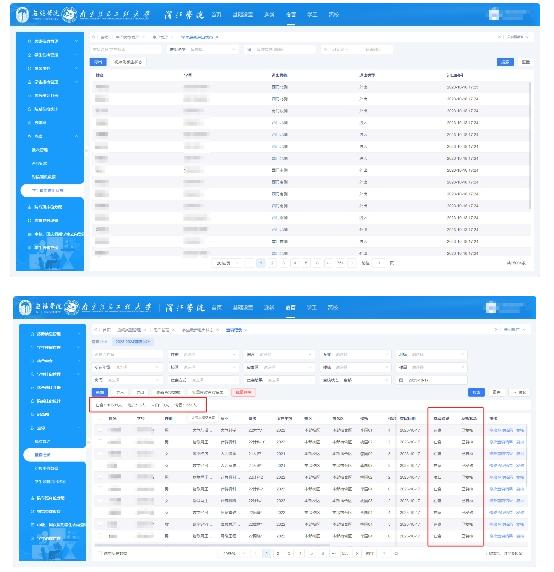This screenshot has height=572, width=554.
Task: Expand the first sidebar group chevron in upper panel
Action: tap(76, 42)
